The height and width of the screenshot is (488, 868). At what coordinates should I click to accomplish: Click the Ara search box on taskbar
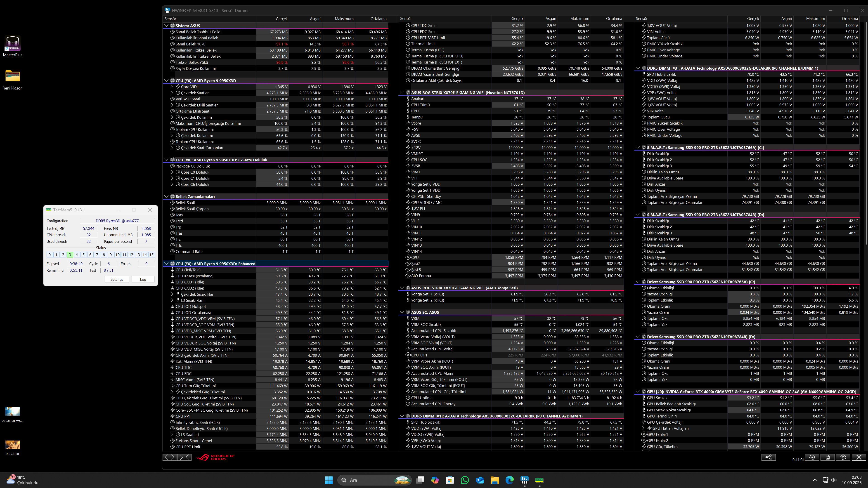pos(374,480)
